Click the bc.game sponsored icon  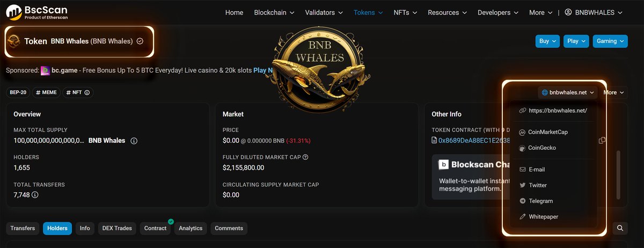(45, 70)
